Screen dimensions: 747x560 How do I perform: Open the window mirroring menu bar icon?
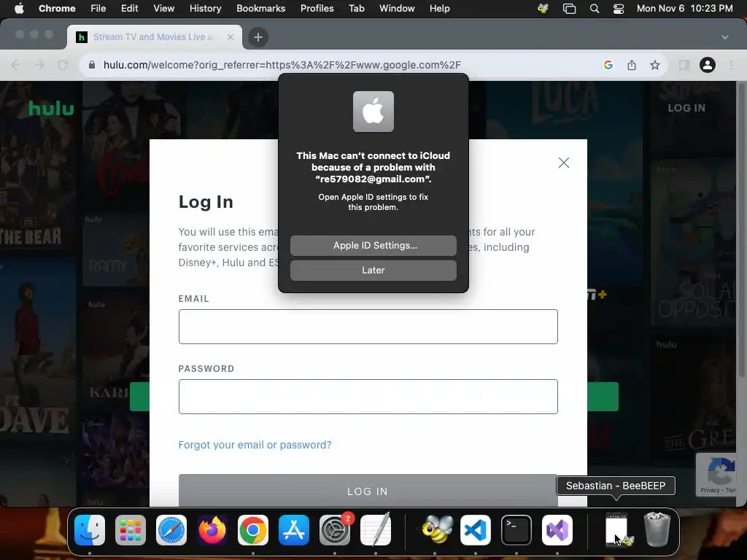[569, 9]
